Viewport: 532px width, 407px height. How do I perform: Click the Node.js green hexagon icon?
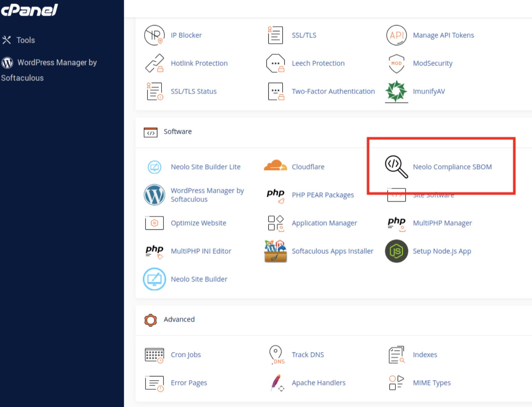[396, 251]
